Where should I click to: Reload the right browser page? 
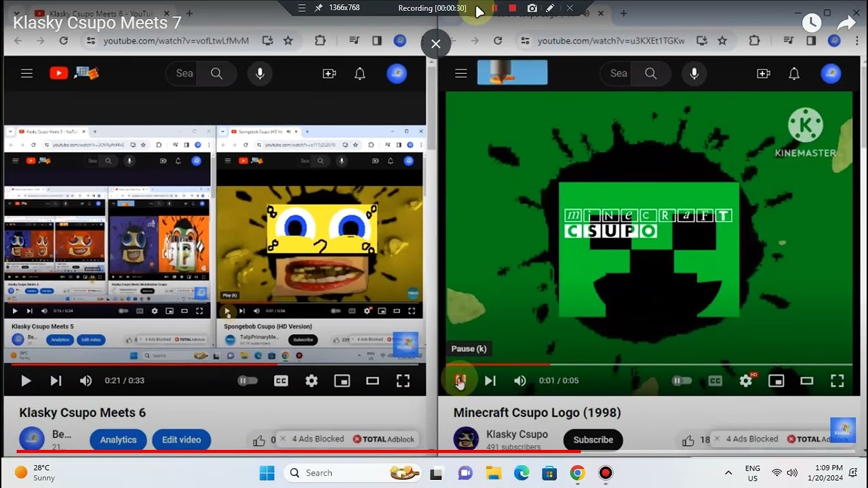(x=498, y=41)
